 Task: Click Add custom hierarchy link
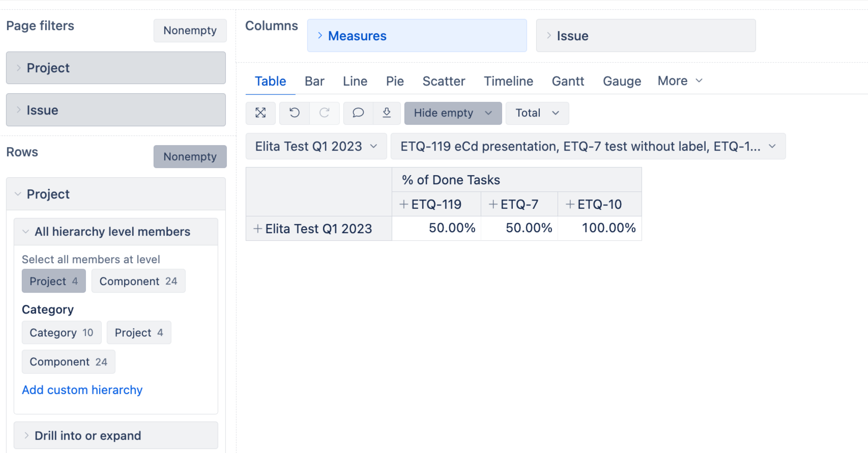(x=82, y=390)
